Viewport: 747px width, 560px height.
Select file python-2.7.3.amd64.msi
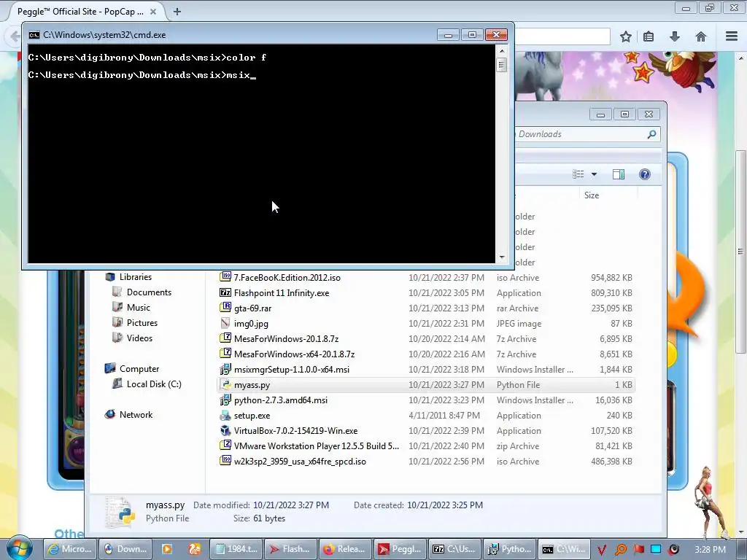281,400
